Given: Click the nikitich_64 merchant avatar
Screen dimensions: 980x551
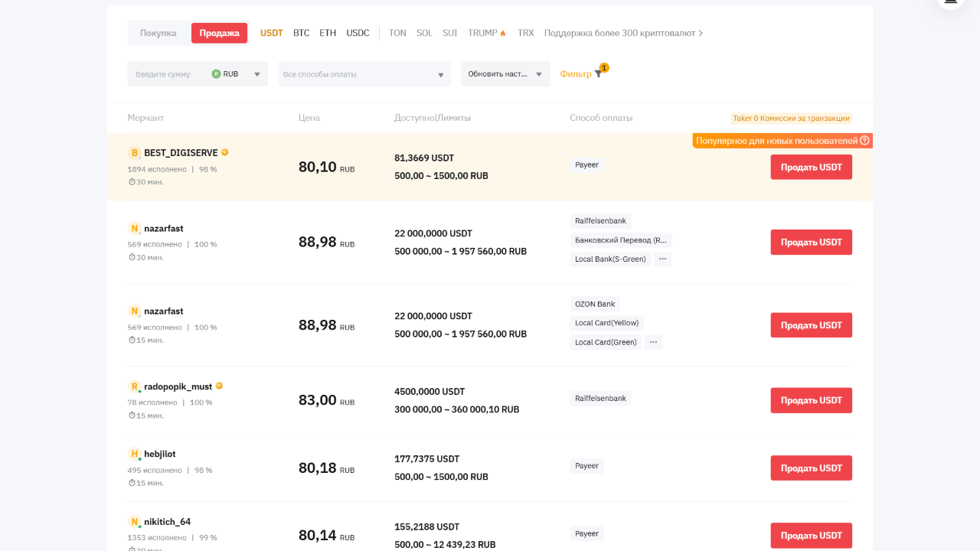Looking at the screenshot, I should point(135,523).
